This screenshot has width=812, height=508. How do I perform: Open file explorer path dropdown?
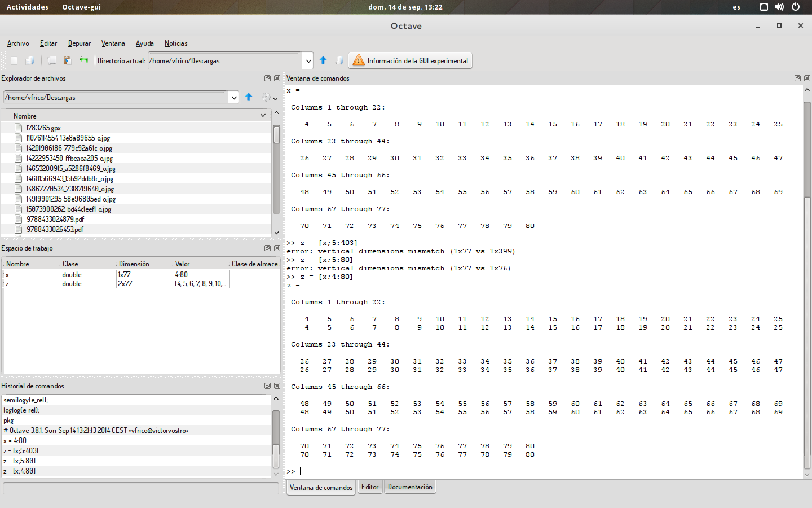click(233, 98)
